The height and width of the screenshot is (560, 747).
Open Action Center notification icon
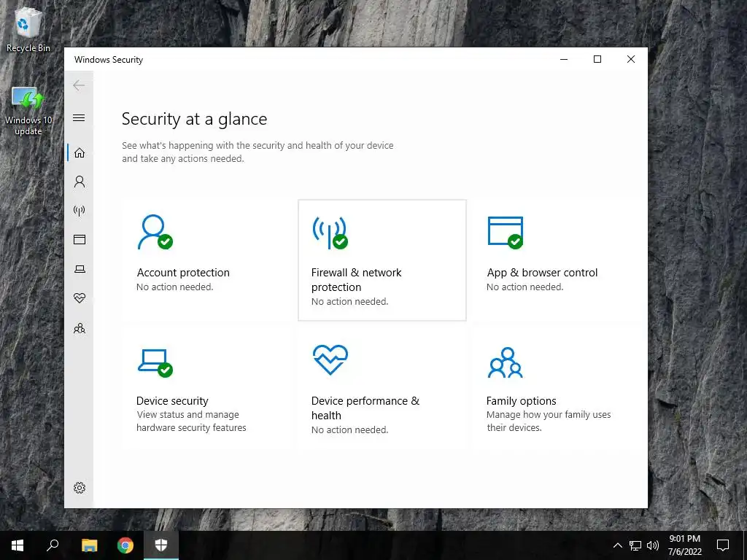pos(723,545)
